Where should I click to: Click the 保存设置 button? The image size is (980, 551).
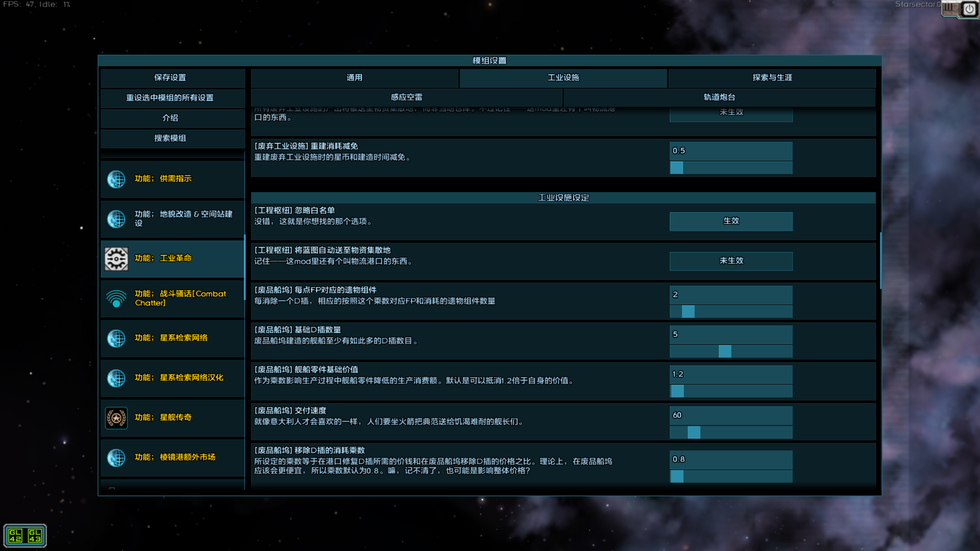[170, 78]
